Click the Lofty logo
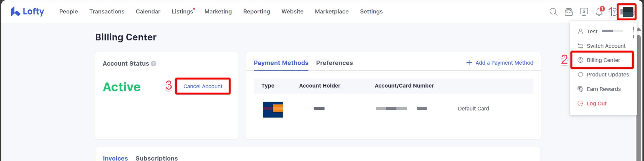 [28, 11]
